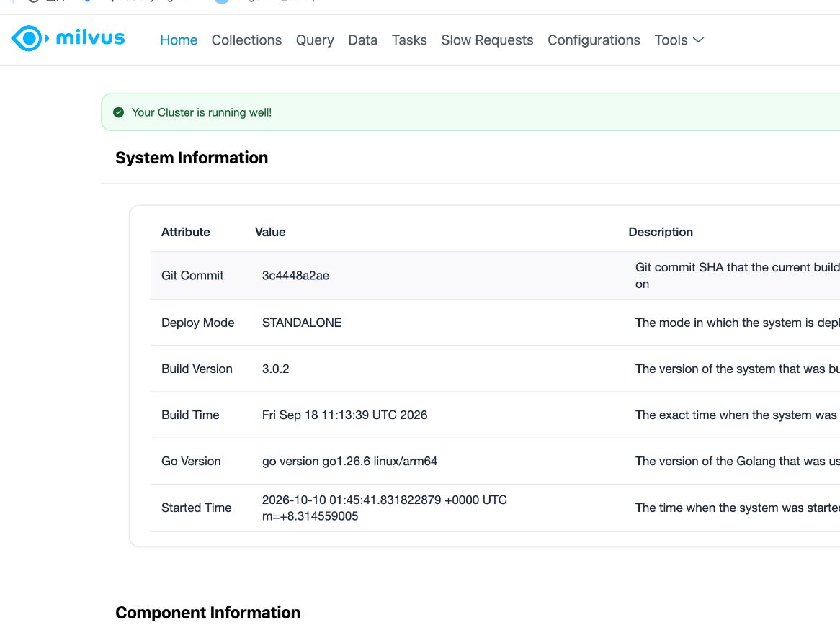840x630 pixels.
Task: Expand the Tools dropdown menu
Action: 679,40
